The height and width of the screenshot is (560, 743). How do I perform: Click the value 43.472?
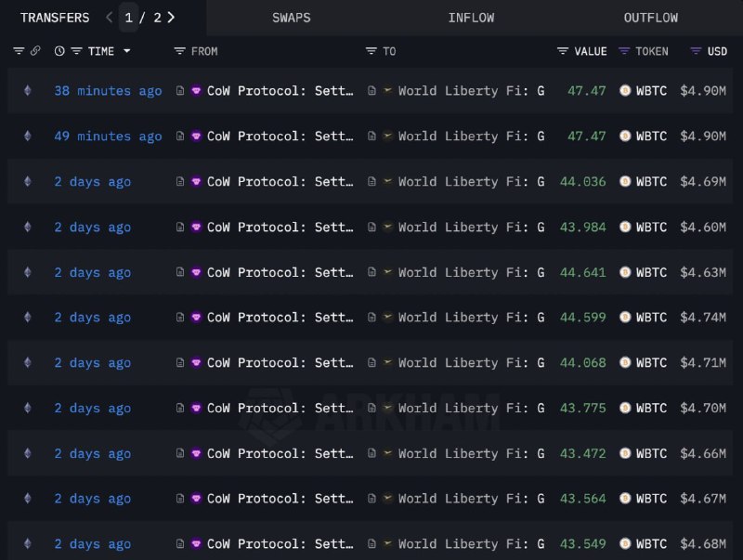583,453
